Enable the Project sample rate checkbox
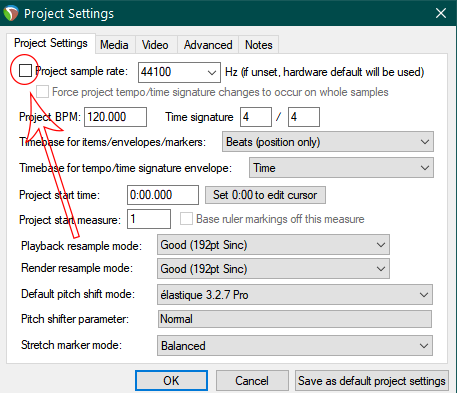Image resolution: width=457 pixels, height=393 pixels. (x=25, y=71)
